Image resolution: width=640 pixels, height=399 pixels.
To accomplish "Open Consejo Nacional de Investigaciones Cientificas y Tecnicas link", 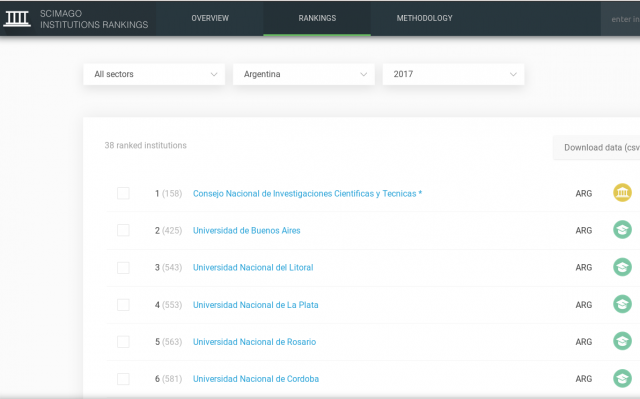I will tap(307, 194).
